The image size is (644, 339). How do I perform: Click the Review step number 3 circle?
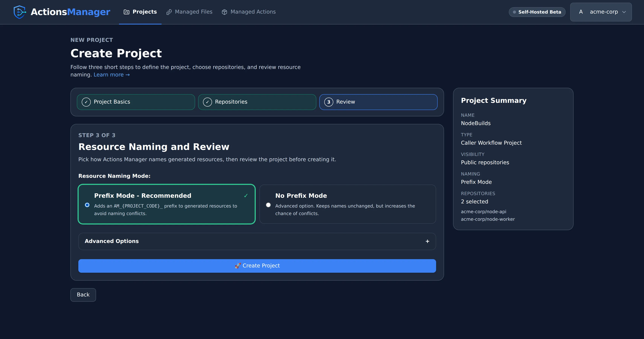(x=329, y=102)
